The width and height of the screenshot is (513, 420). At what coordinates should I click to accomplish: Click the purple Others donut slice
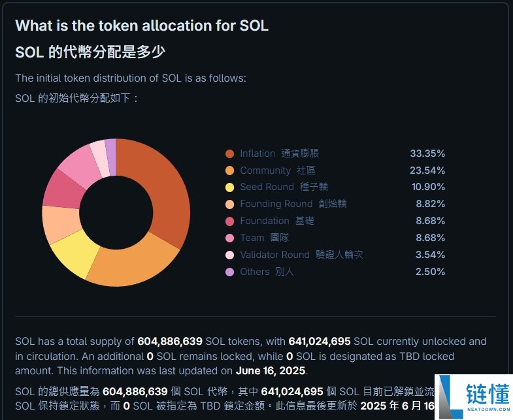(x=111, y=157)
